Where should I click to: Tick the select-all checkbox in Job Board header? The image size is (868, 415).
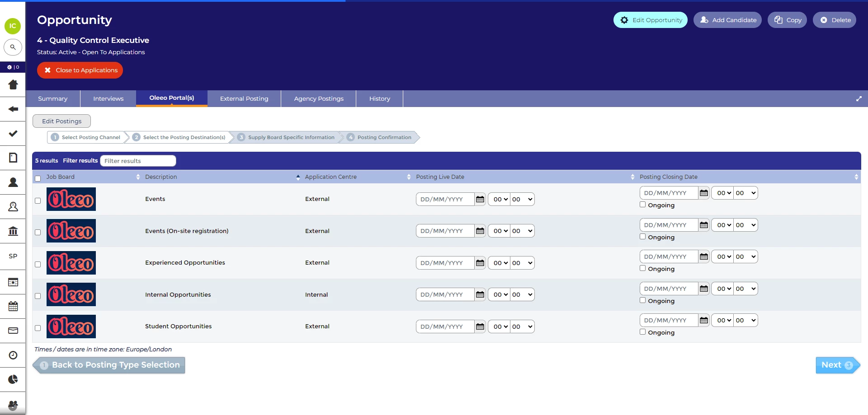38,178
